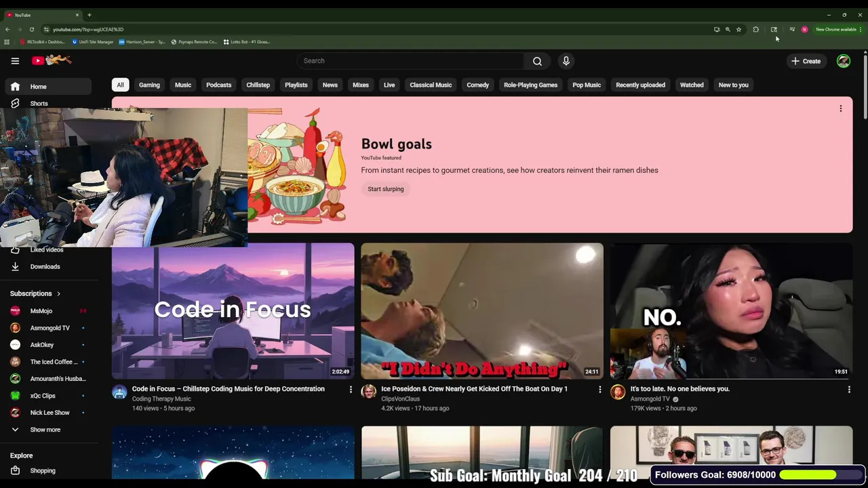Click the Create button

806,61
